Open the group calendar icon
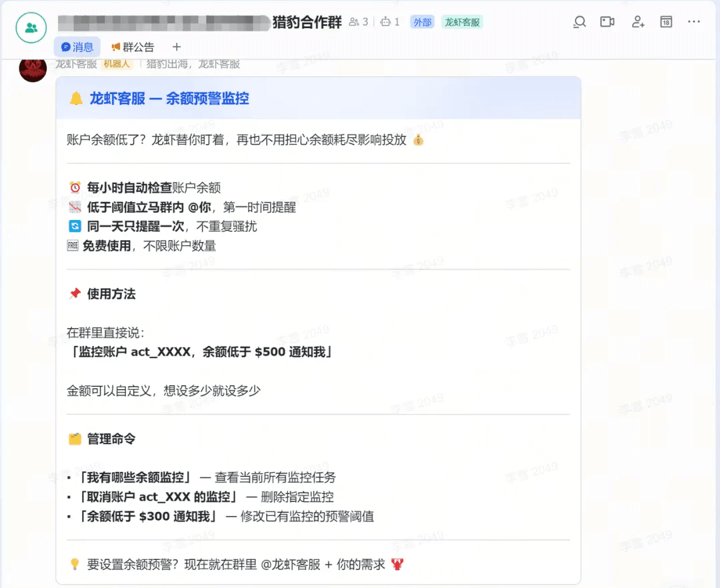Screen dimensions: 720x588 [666, 21]
